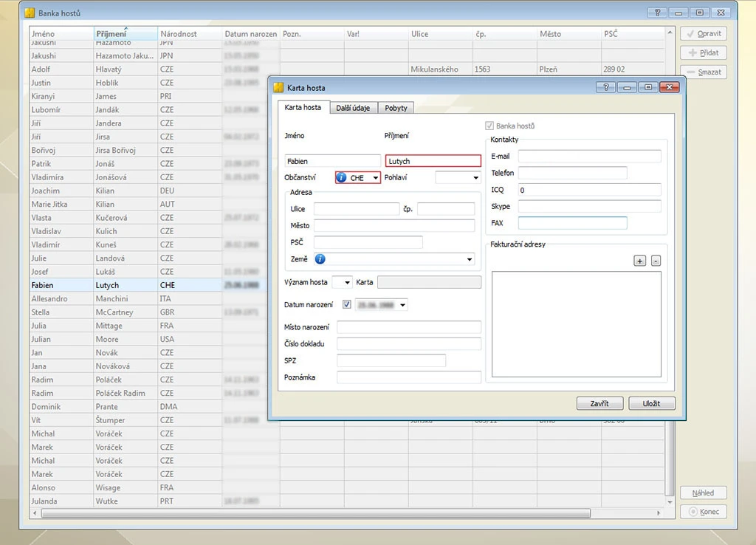Click into the E-mail input field
This screenshot has height=545, width=756.
tap(589, 156)
